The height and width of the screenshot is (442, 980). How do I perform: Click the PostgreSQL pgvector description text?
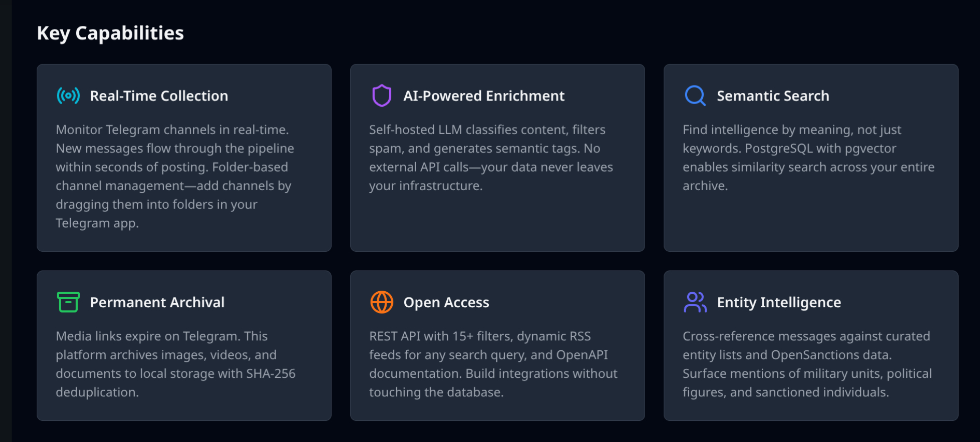[x=808, y=158]
